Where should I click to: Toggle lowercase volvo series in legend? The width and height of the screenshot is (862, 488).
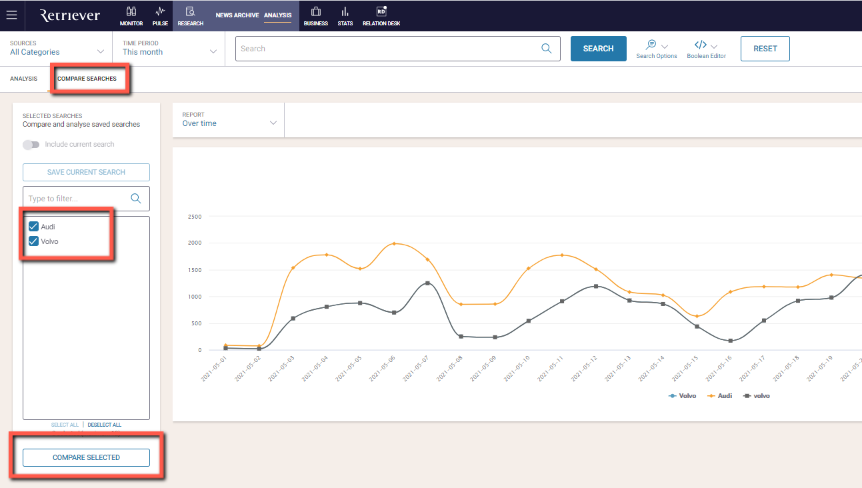pyautogui.click(x=756, y=396)
